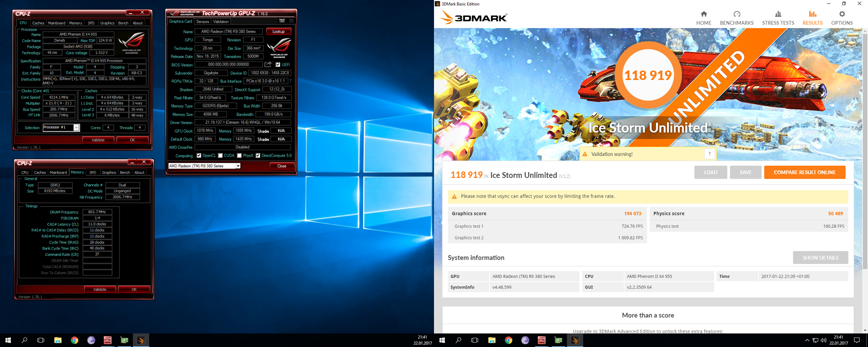
Task: Open taskbar search under the CPU-Z windows
Action: (x=24, y=340)
